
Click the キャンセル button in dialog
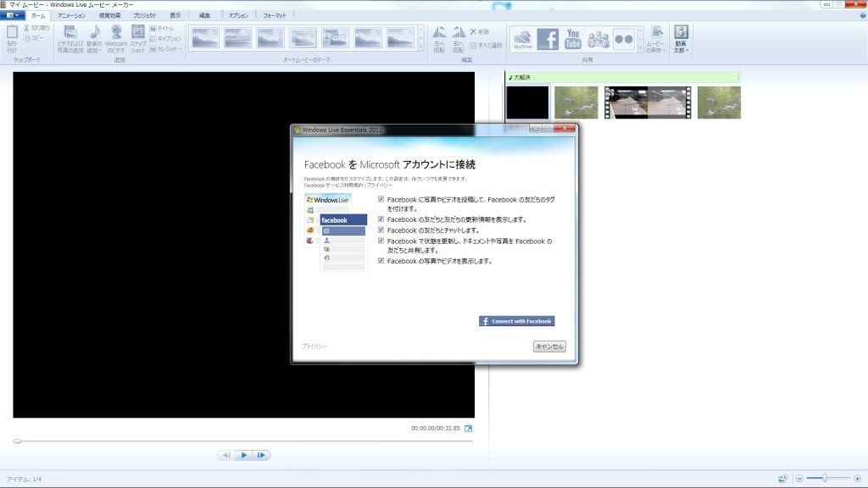coord(549,347)
